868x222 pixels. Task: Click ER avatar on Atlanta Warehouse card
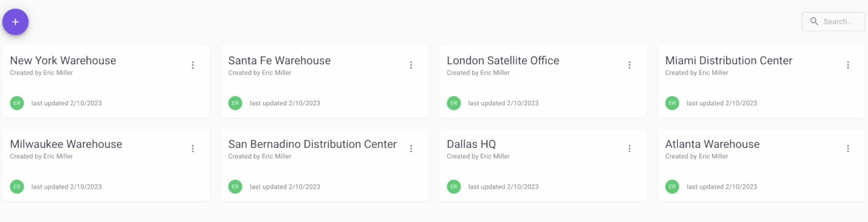(x=672, y=187)
